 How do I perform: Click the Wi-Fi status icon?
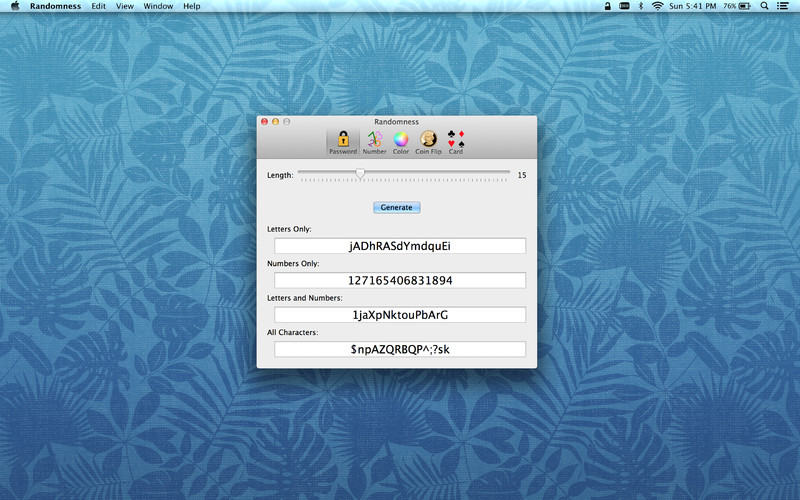click(657, 6)
